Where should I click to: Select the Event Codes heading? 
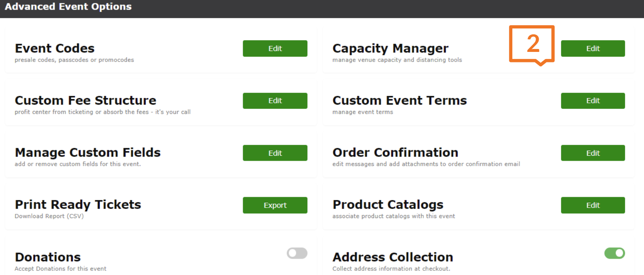55,49
